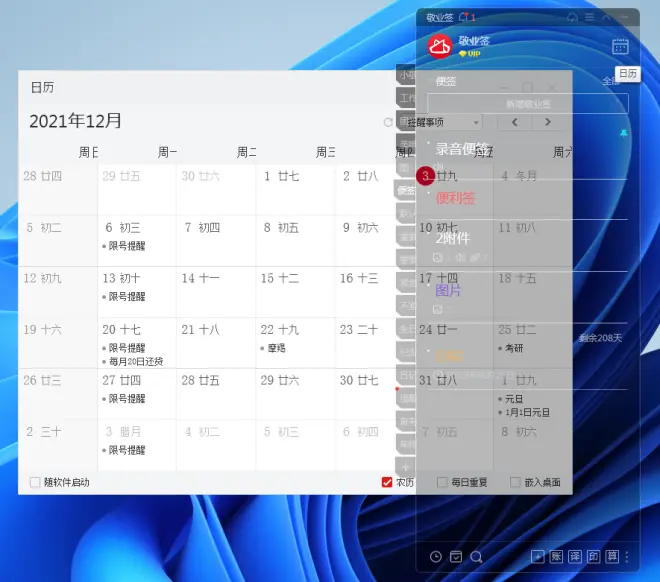Select December 14 十一
The width and height of the screenshot is (660, 582).
click(x=201, y=278)
